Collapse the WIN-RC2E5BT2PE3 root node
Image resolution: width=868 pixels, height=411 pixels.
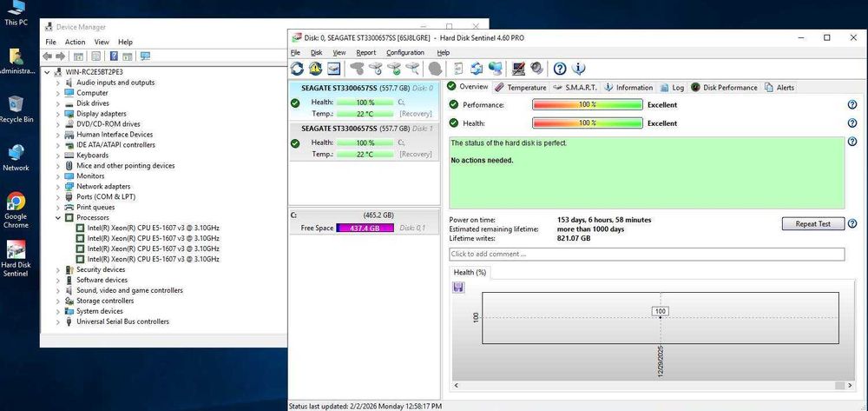[48, 72]
